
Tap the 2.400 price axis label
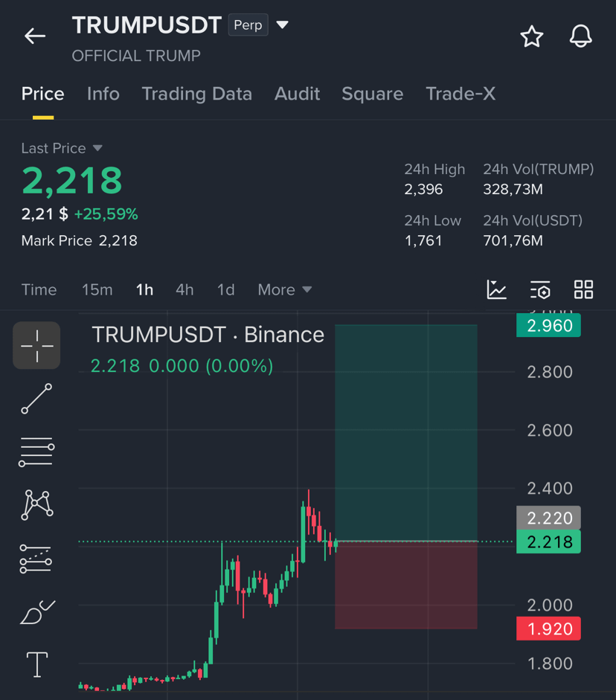[x=550, y=489]
